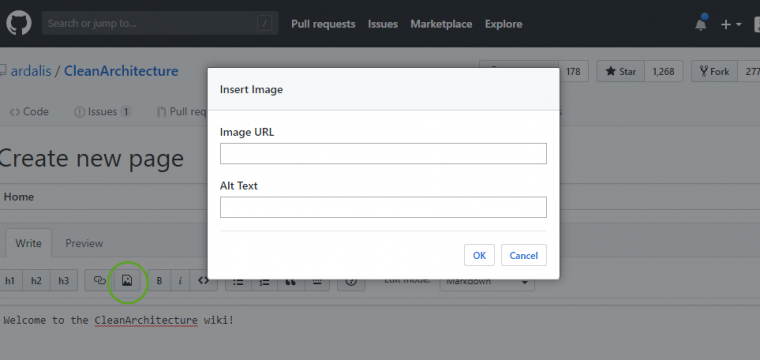Select the Write tab
This screenshot has height=360, width=760.
click(29, 243)
